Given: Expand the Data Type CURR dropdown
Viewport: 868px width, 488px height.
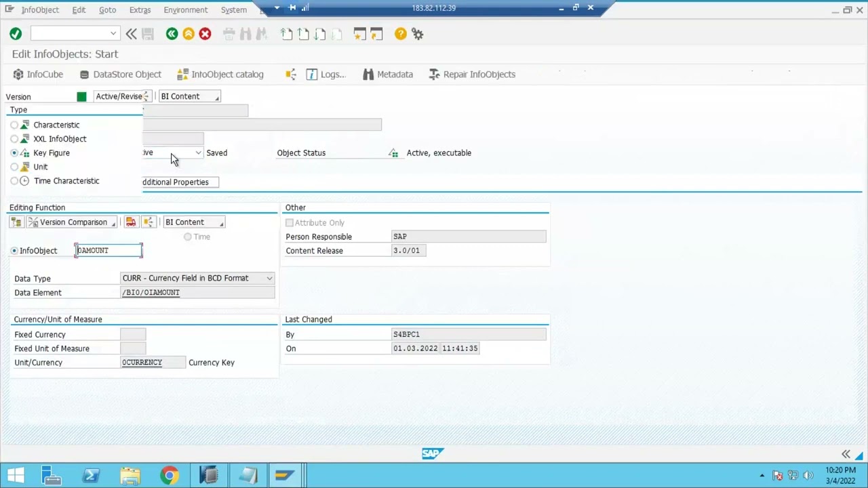Looking at the screenshot, I should click(x=269, y=279).
